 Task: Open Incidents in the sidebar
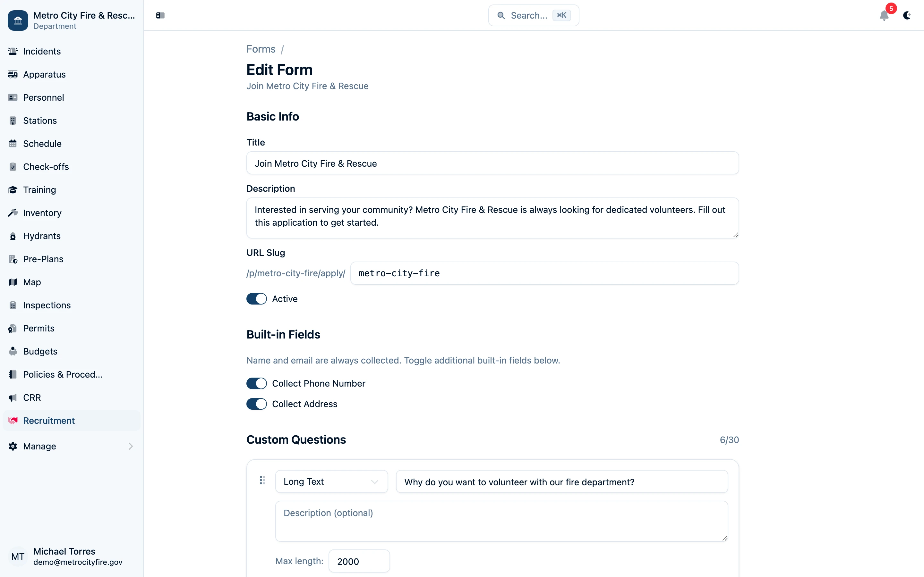tap(42, 52)
